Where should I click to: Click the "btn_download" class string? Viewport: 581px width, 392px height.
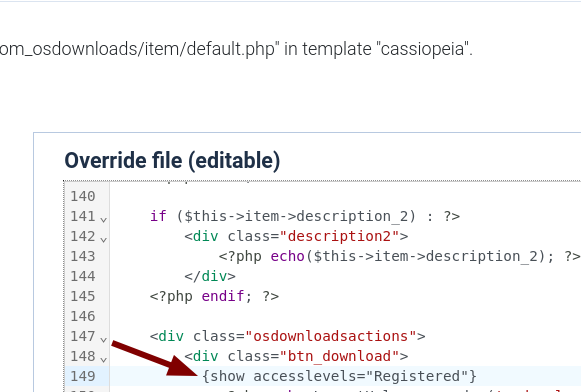point(339,356)
